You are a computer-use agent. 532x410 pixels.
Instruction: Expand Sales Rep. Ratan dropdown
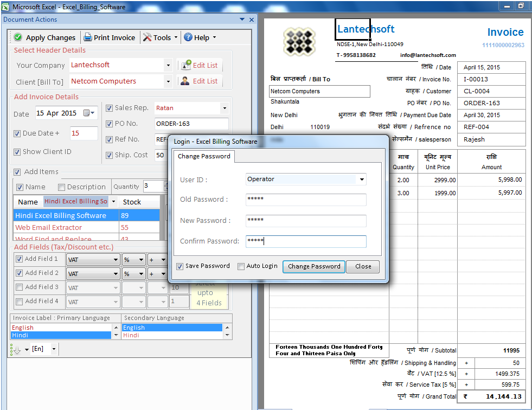[225, 108]
